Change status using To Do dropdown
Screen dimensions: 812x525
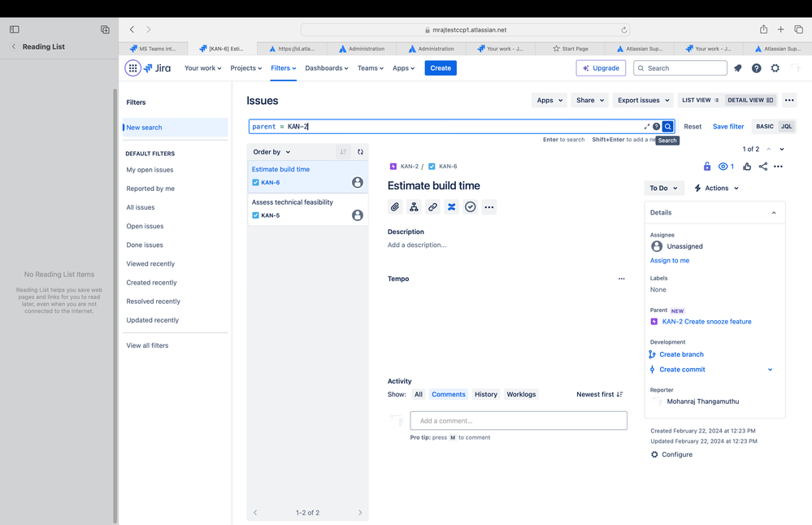point(663,188)
